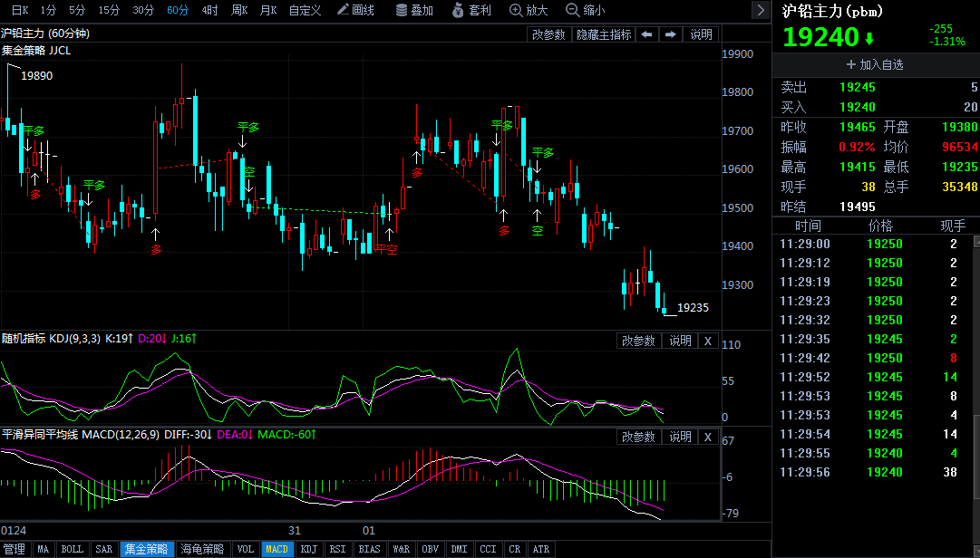Select the 海龟策略 indicator tab
The image size is (980, 558).
coord(202,549)
